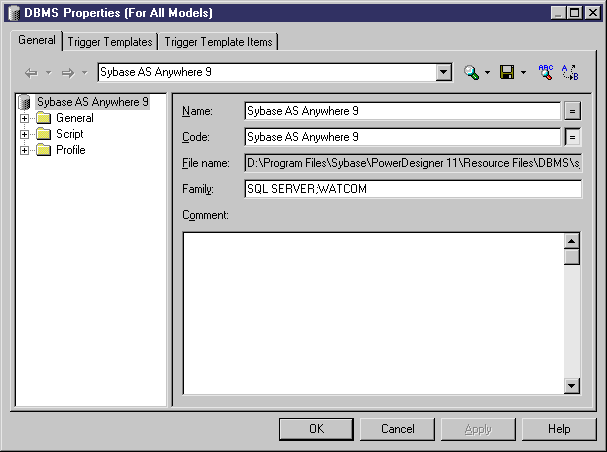
Task: Click the Script folder icon
Action: 43,134
